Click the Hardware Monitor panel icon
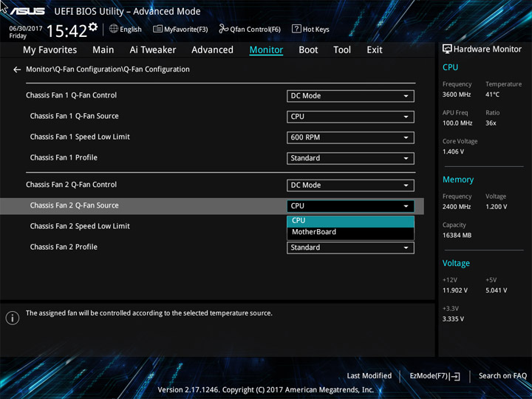 click(447, 50)
